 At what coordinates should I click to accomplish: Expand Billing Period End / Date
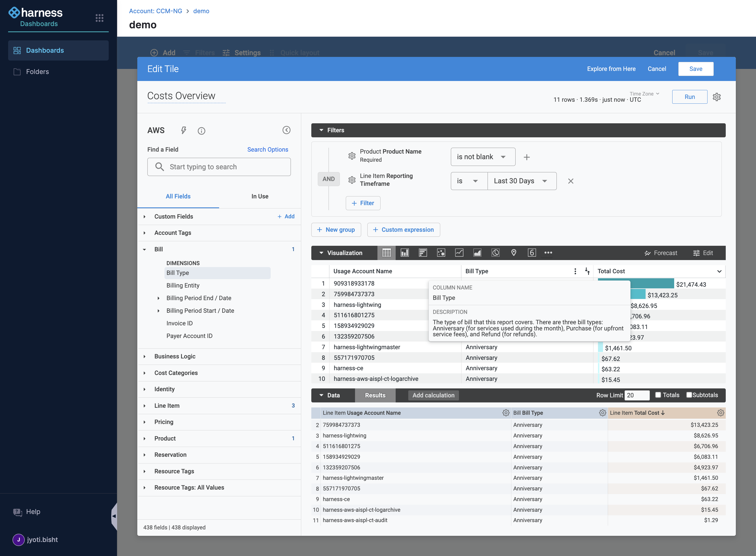(159, 298)
